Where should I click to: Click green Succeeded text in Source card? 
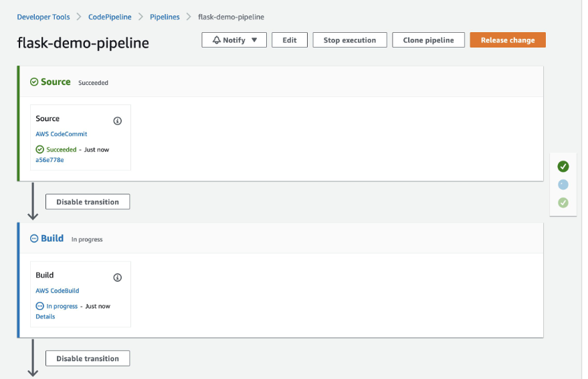click(62, 149)
